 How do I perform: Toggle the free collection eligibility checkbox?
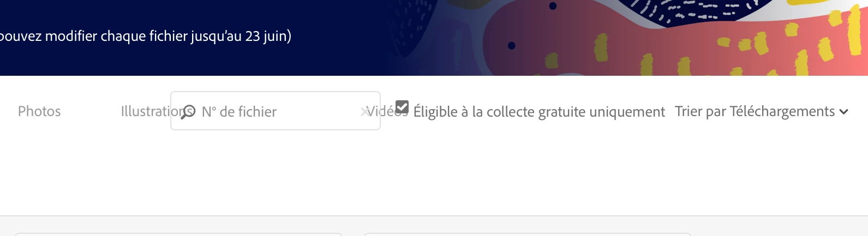402,107
